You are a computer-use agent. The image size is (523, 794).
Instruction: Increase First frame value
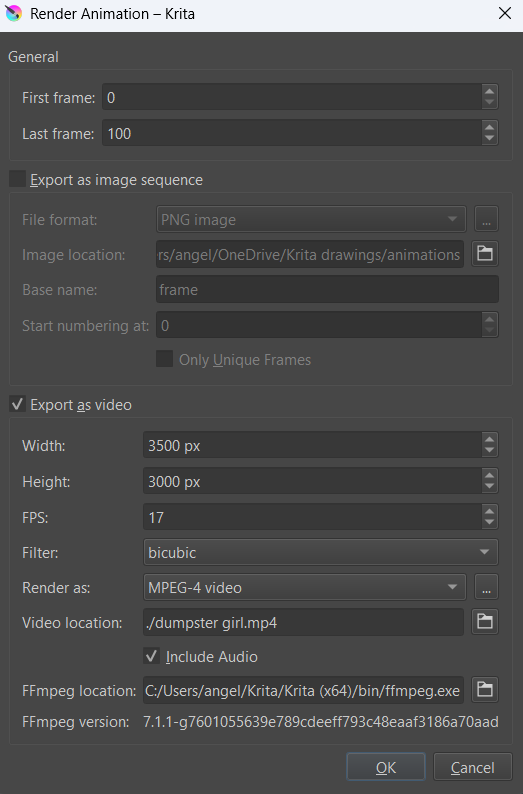[x=489, y=91]
